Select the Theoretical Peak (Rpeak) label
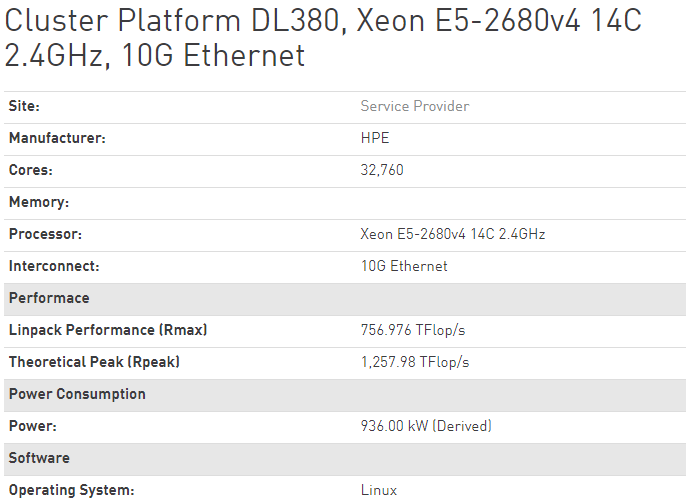Screen dimensions: 689x503 94,362
